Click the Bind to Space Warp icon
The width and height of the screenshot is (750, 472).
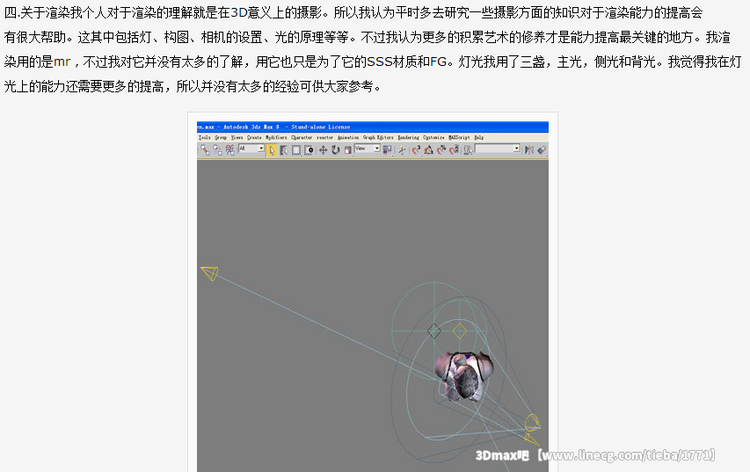point(229,149)
